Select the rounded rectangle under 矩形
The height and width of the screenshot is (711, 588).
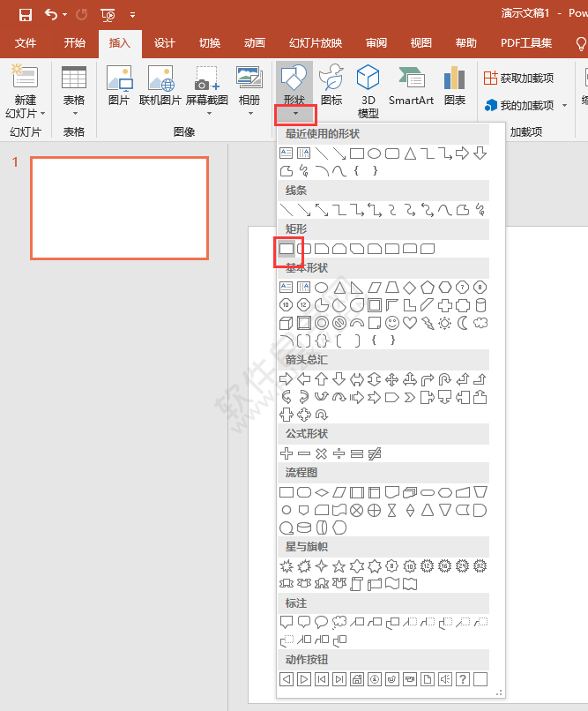(x=304, y=249)
